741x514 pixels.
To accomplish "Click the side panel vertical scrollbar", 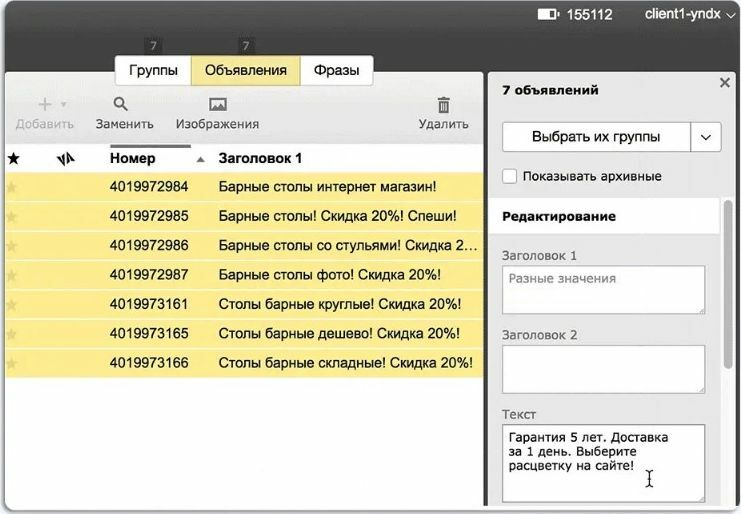I will tap(728, 283).
